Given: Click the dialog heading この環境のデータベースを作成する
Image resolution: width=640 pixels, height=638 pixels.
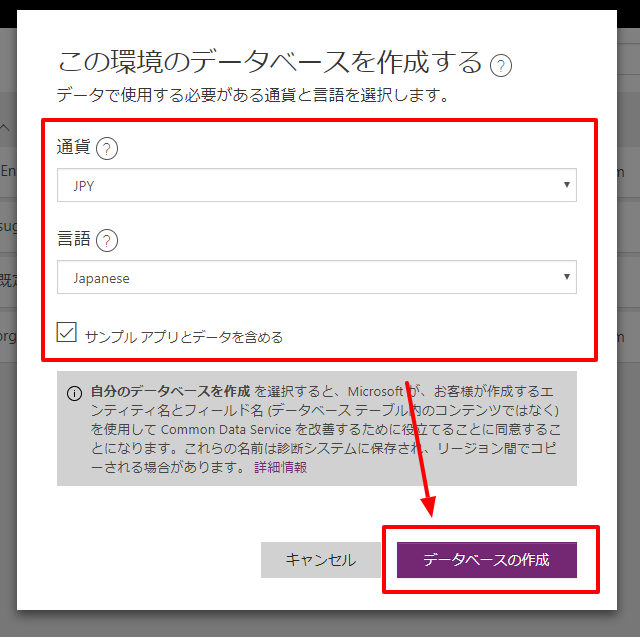Looking at the screenshot, I should [270, 62].
